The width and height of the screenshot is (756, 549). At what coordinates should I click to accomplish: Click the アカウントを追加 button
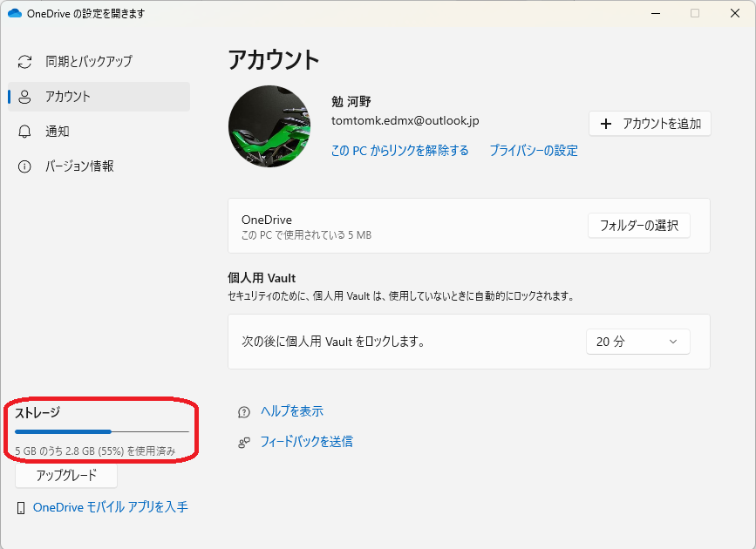[x=650, y=124]
